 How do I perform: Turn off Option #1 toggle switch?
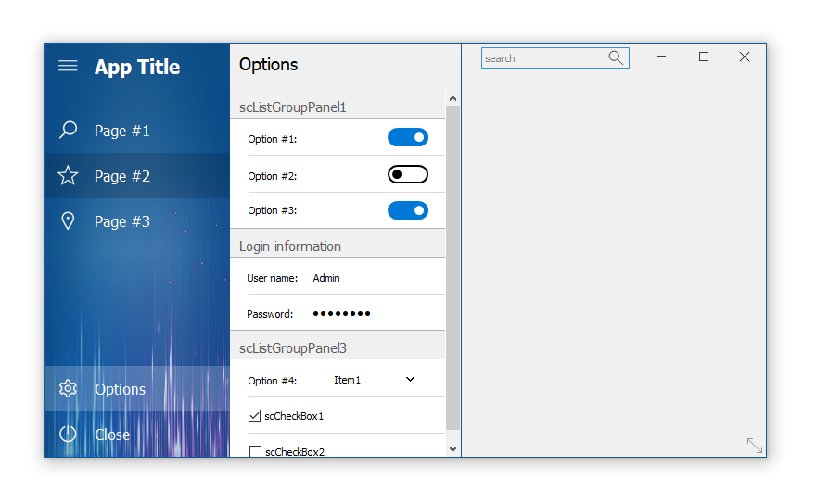click(x=408, y=137)
